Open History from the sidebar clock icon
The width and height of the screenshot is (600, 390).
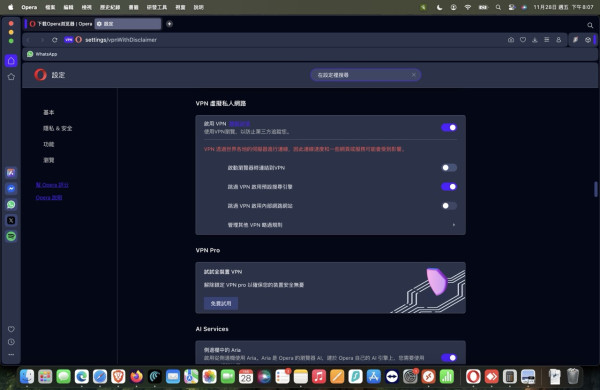click(x=11, y=342)
